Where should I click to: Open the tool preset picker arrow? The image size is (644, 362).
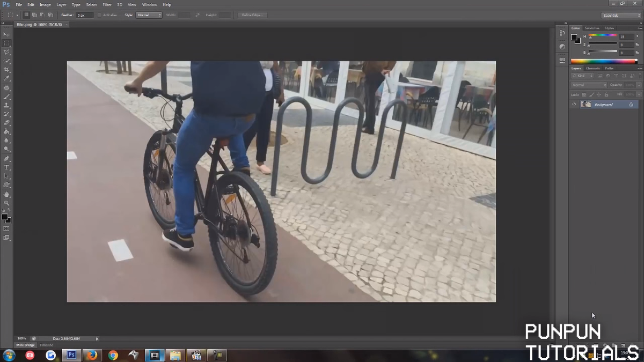tap(17, 15)
